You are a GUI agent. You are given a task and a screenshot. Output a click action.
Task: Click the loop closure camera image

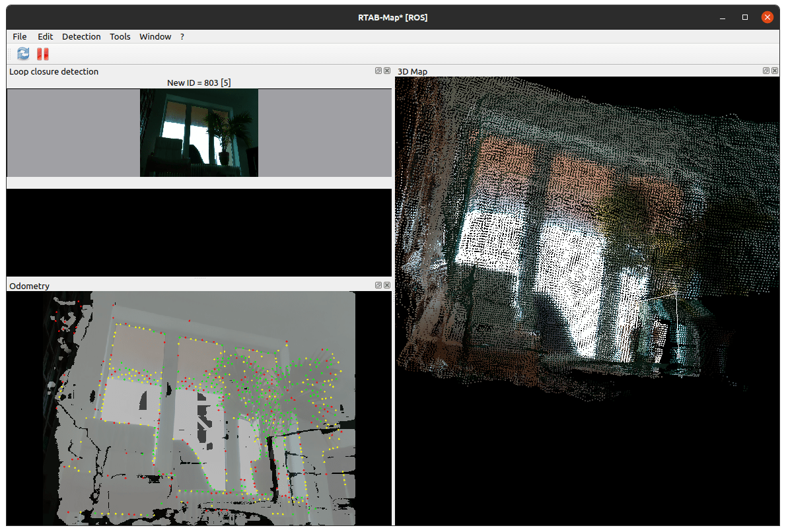tap(199, 133)
